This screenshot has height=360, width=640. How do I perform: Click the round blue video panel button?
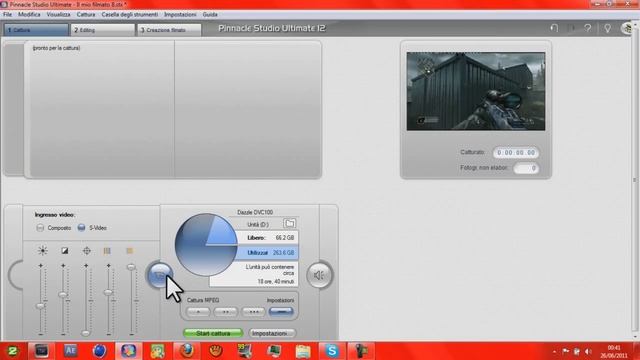[160, 275]
